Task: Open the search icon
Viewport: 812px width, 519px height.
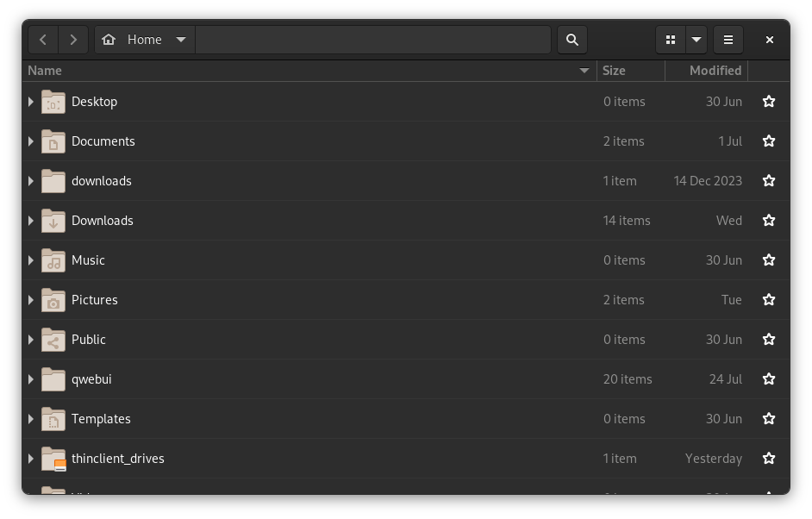Action: pyautogui.click(x=572, y=40)
